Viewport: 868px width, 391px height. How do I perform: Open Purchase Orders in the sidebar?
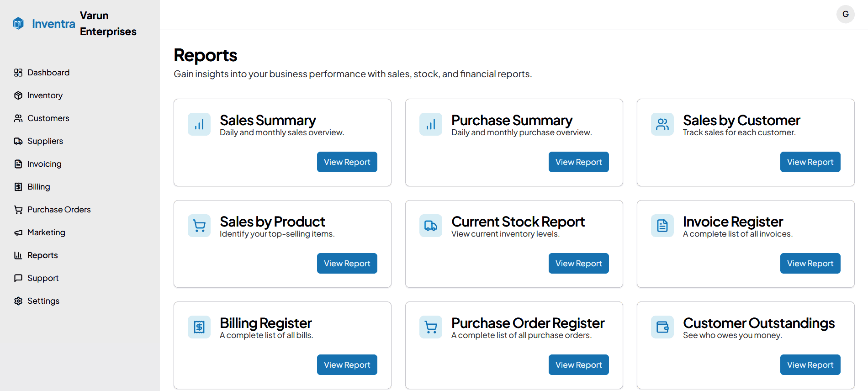(59, 210)
